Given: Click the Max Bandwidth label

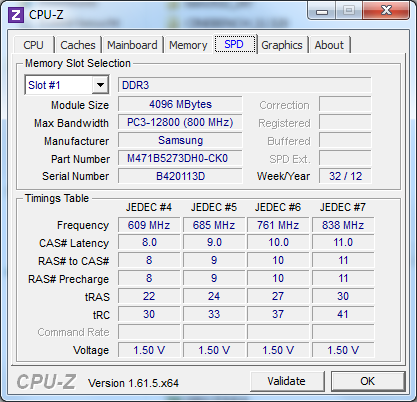Looking at the screenshot, I should (x=71, y=123).
